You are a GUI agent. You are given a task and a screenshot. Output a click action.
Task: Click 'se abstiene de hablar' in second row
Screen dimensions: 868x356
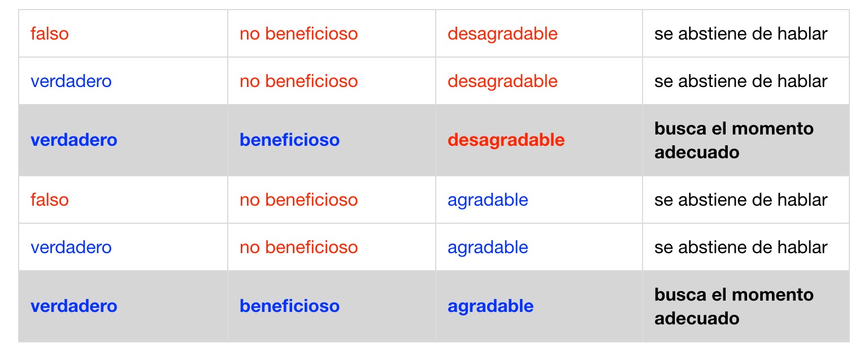click(x=740, y=81)
